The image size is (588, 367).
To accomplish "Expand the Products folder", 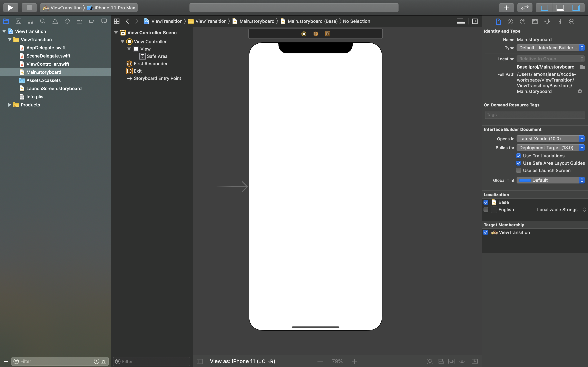I will (10, 105).
